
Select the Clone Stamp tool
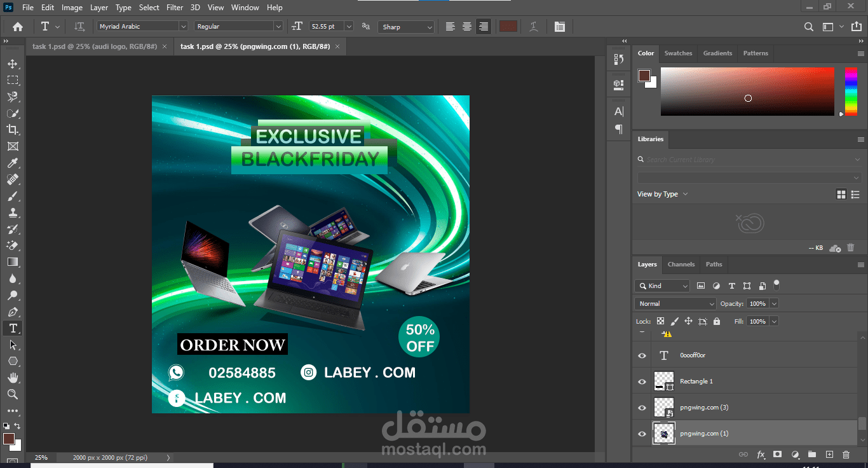click(12, 212)
